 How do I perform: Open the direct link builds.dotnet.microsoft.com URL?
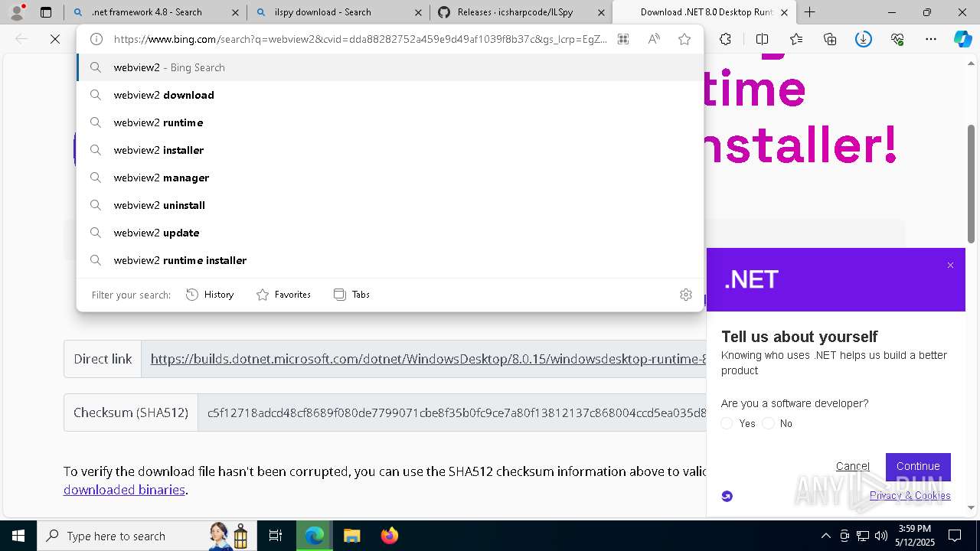click(428, 359)
